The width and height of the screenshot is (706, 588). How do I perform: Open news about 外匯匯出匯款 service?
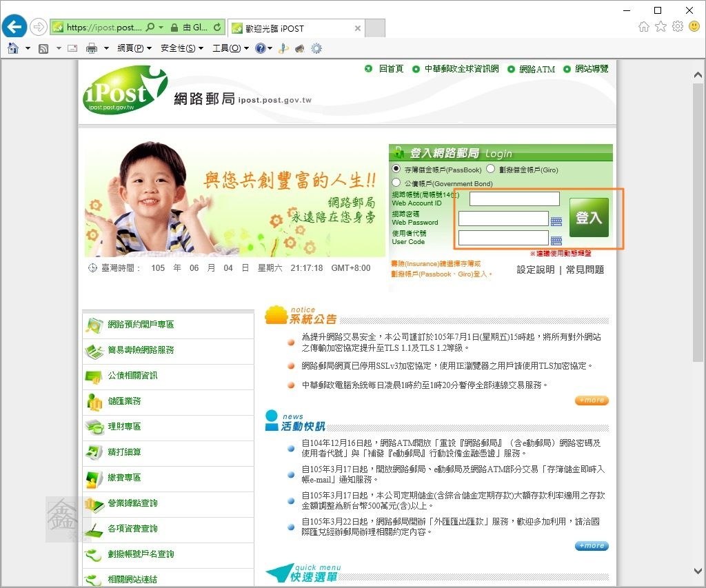click(x=451, y=527)
